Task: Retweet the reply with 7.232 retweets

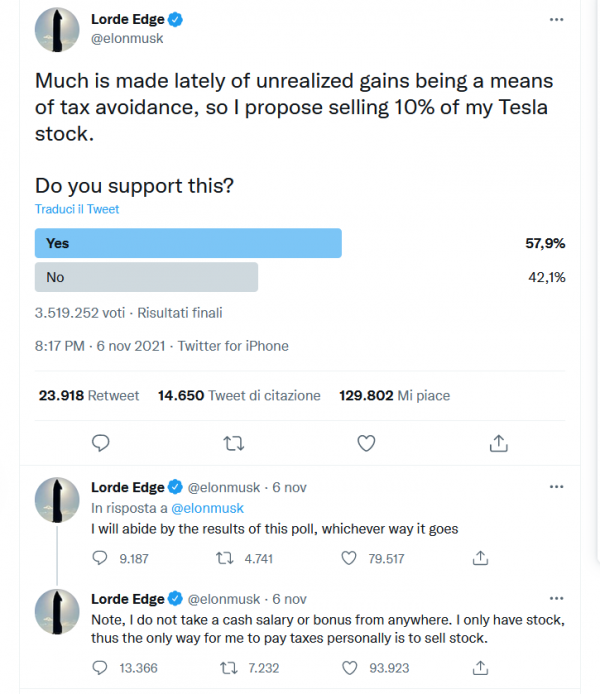Action: pyautogui.click(x=229, y=667)
